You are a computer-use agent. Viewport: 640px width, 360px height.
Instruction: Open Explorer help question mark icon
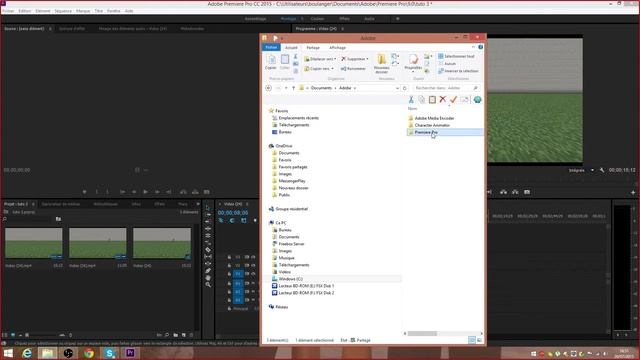(x=480, y=47)
